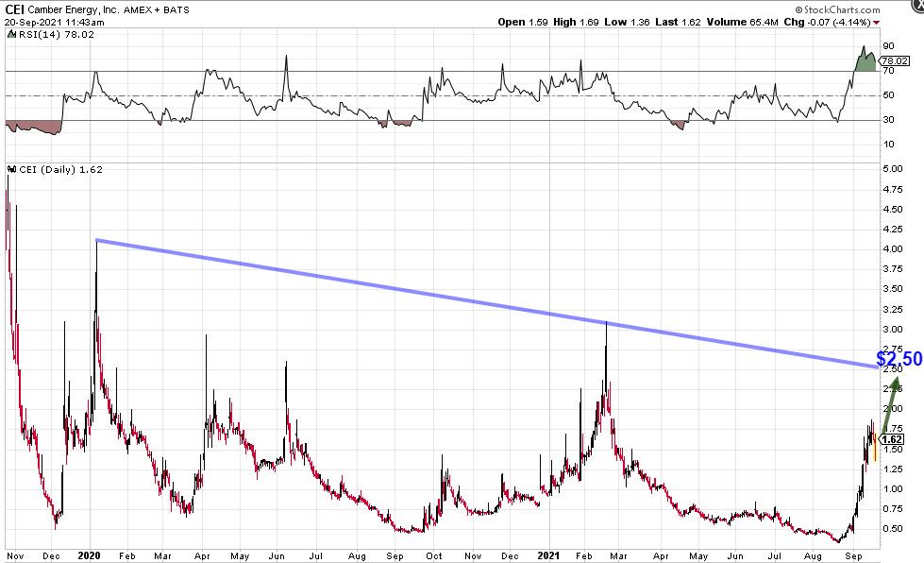924x563 pixels.
Task: Click the 90 level on the RSI axis
Action: tap(888, 46)
